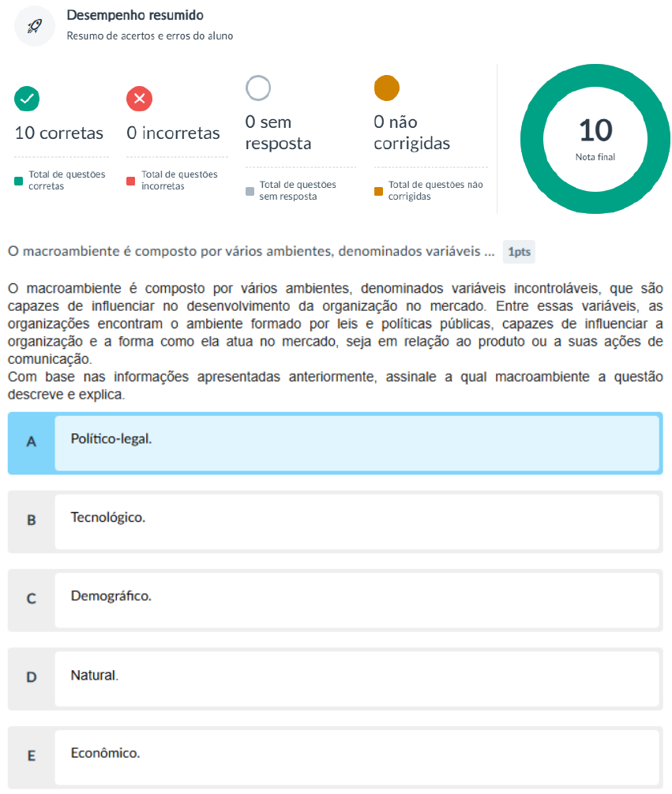Click the Desempenho resumido heading
Image resolution: width=672 pixels, height=794 pixels.
[x=135, y=15]
